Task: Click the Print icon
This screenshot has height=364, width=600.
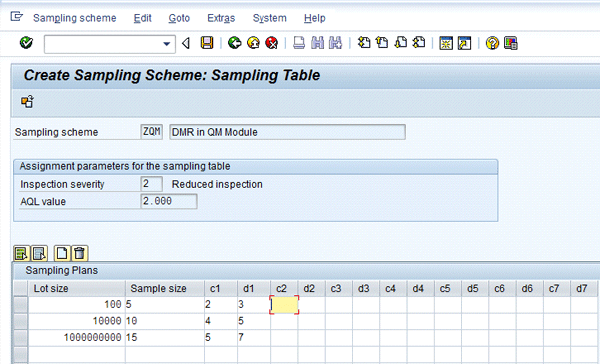Action: [x=299, y=43]
